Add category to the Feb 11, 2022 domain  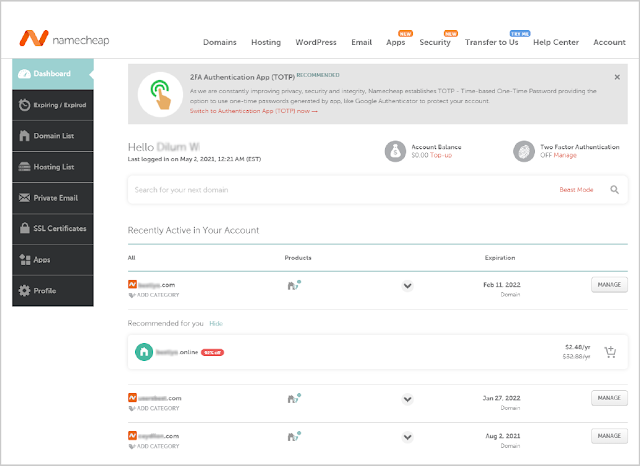point(154,295)
